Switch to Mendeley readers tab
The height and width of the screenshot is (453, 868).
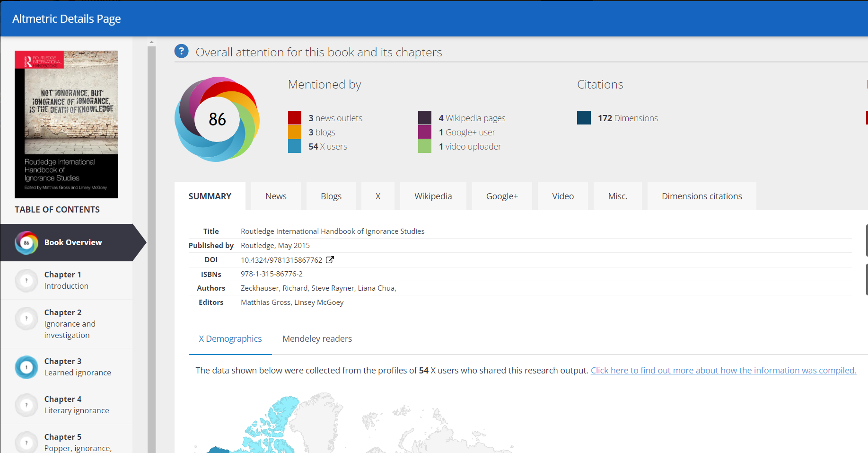pyautogui.click(x=317, y=339)
